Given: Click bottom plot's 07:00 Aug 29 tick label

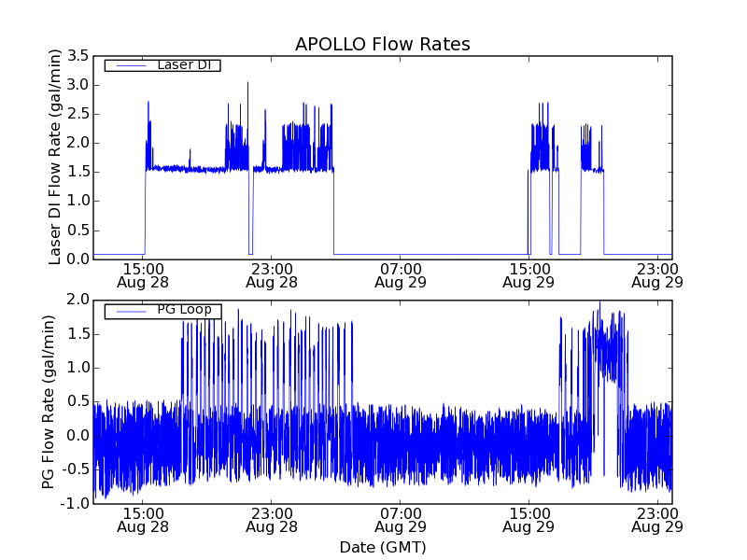Looking at the screenshot, I should click(400, 519).
